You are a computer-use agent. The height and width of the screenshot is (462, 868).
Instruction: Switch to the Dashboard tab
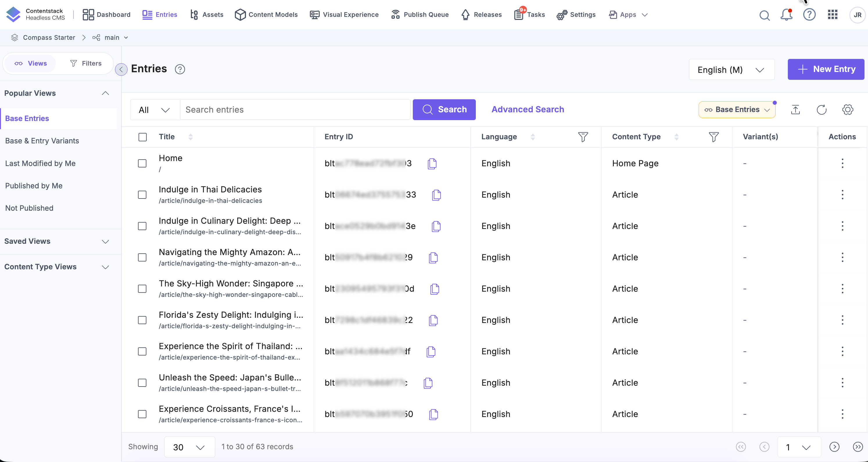point(106,15)
